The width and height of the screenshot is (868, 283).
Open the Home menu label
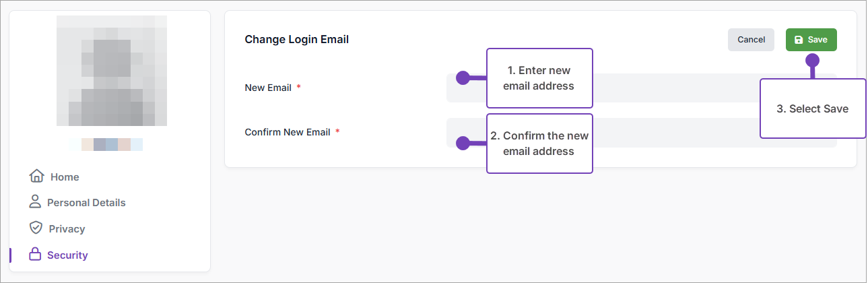click(x=65, y=177)
